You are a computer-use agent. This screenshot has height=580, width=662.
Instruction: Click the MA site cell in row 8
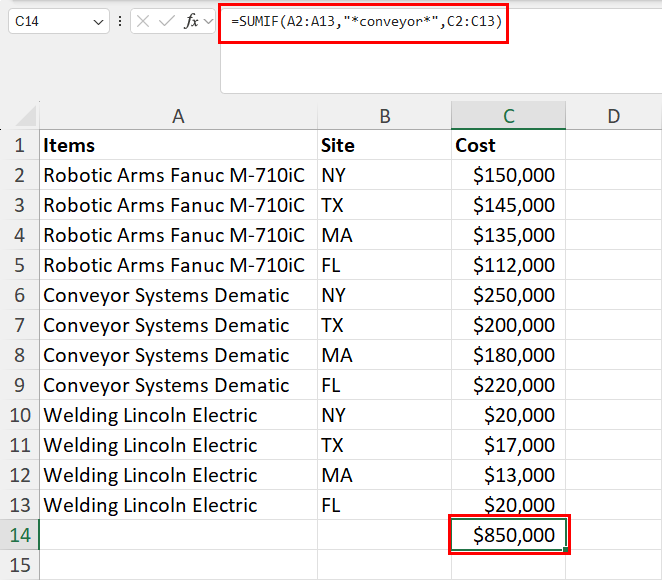(x=384, y=355)
